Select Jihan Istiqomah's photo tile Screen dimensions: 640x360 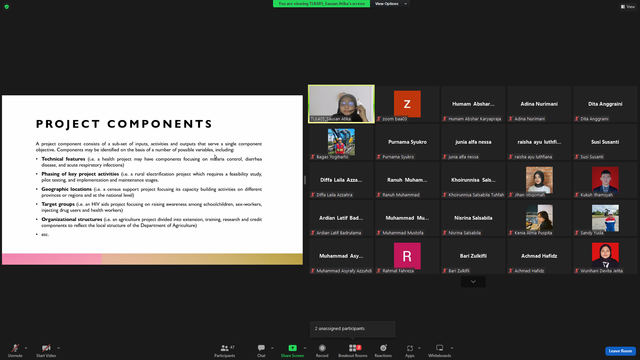[539, 180]
